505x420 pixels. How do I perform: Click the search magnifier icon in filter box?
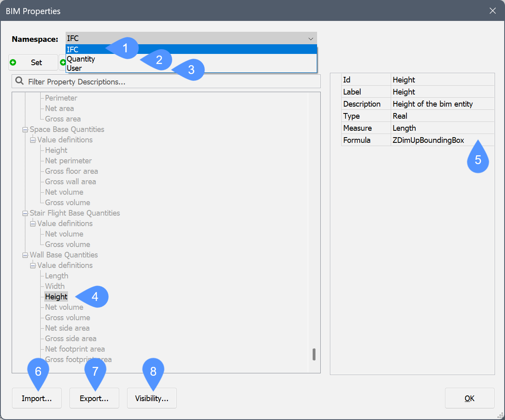[x=19, y=81]
